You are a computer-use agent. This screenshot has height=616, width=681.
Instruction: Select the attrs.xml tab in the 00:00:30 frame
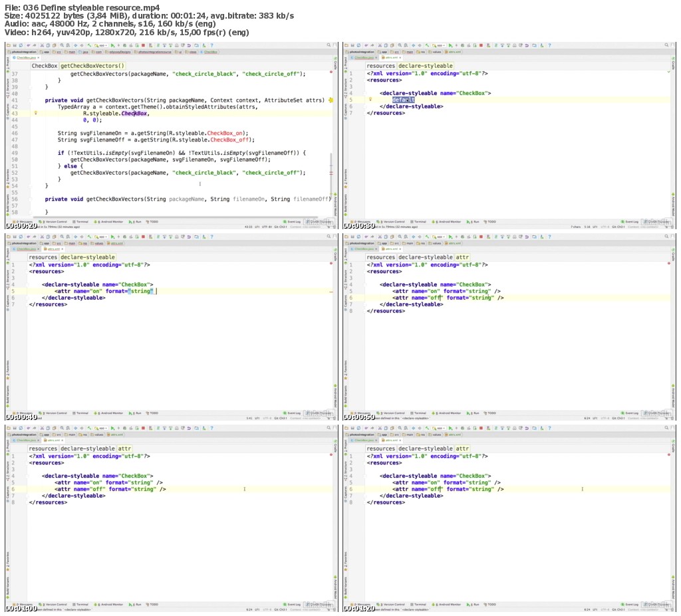[x=391, y=57]
